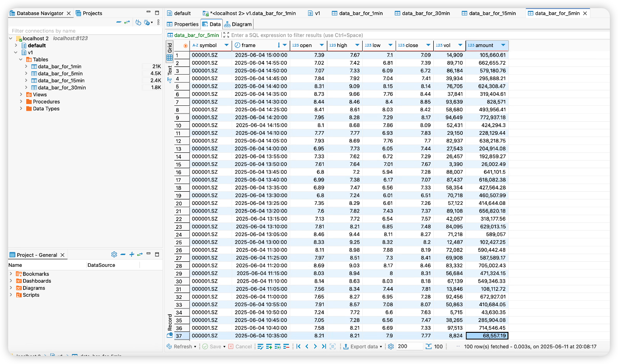
Task: Open filter dropdown for low column
Action: point(391,45)
